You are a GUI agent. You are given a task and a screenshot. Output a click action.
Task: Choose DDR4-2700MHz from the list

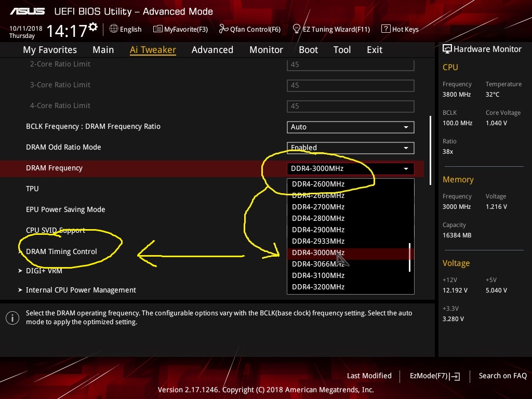[x=318, y=207]
